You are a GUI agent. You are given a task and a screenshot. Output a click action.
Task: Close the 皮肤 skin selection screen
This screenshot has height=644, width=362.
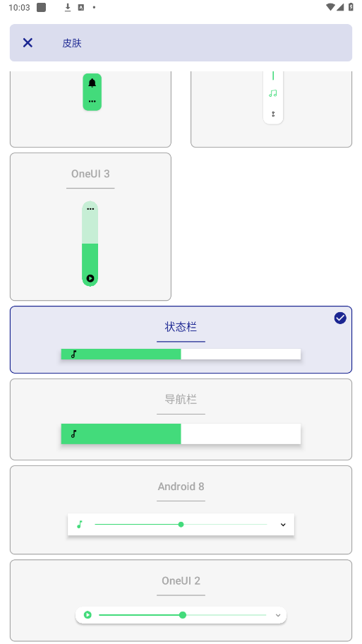(x=28, y=42)
